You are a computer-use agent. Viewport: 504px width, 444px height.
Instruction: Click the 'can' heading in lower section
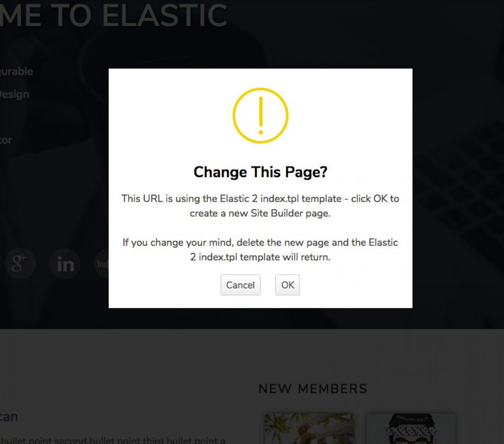click(x=9, y=416)
